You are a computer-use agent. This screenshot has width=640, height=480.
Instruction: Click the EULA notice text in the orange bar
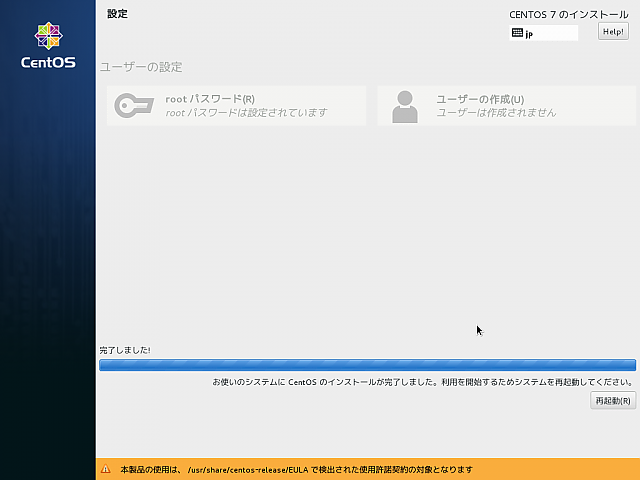(x=296, y=469)
